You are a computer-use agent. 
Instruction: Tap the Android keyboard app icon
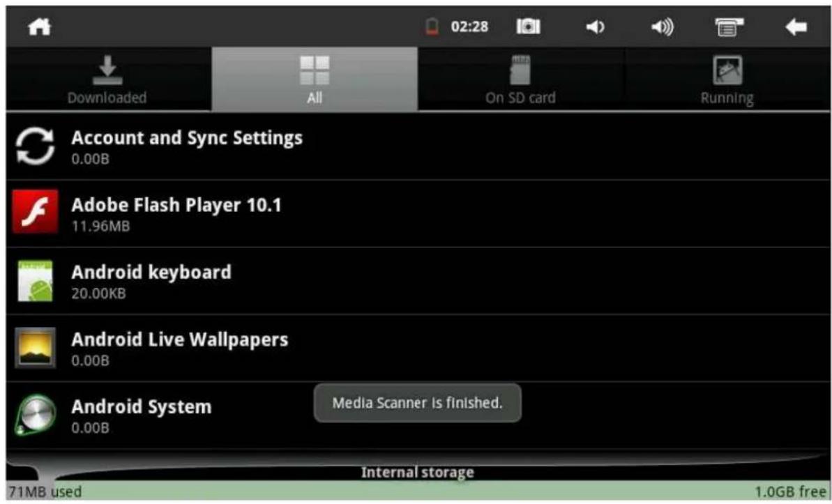point(35,281)
